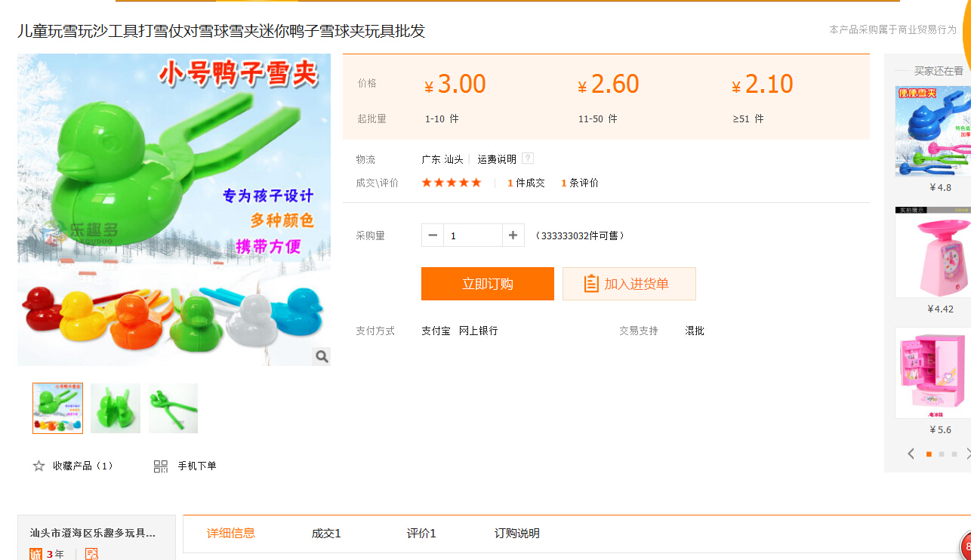Click the star icon to favorite product
This screenshot has width=971, height=560.
click(x=39, y=466)
